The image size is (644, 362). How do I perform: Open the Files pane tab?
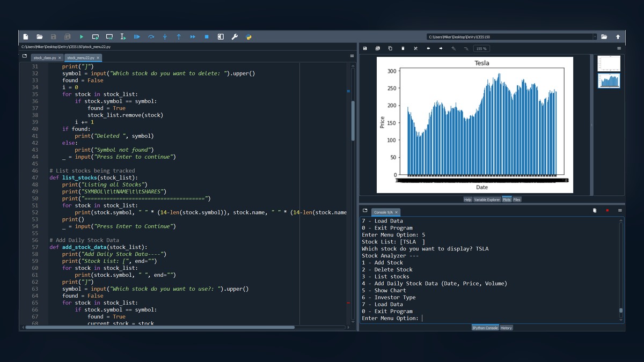pos(517,200)
